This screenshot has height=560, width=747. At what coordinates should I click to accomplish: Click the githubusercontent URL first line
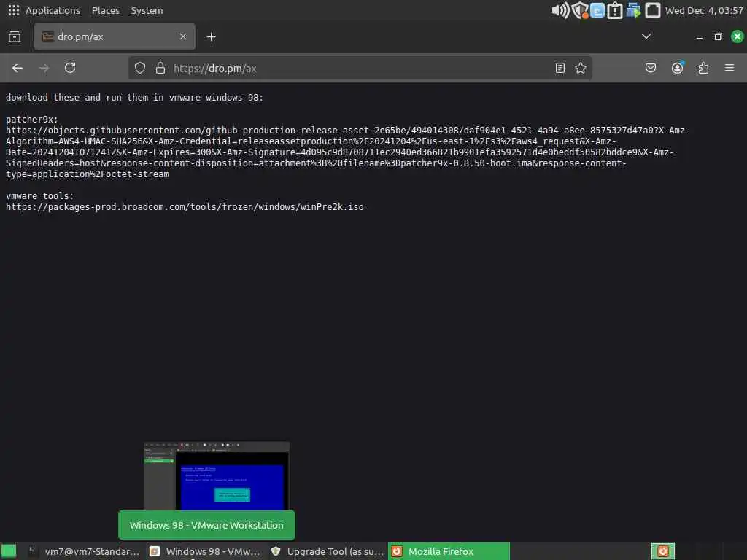[x=347, y=130]
